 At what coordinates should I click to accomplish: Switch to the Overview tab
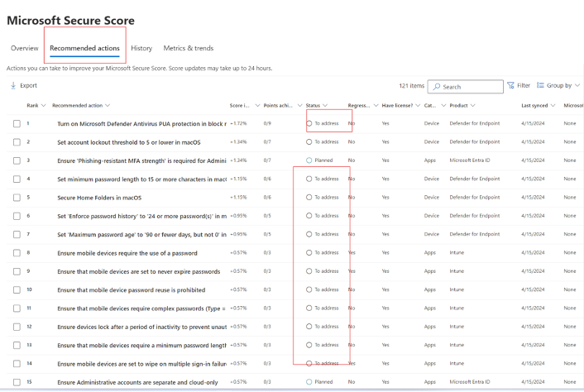coord(24,48)
